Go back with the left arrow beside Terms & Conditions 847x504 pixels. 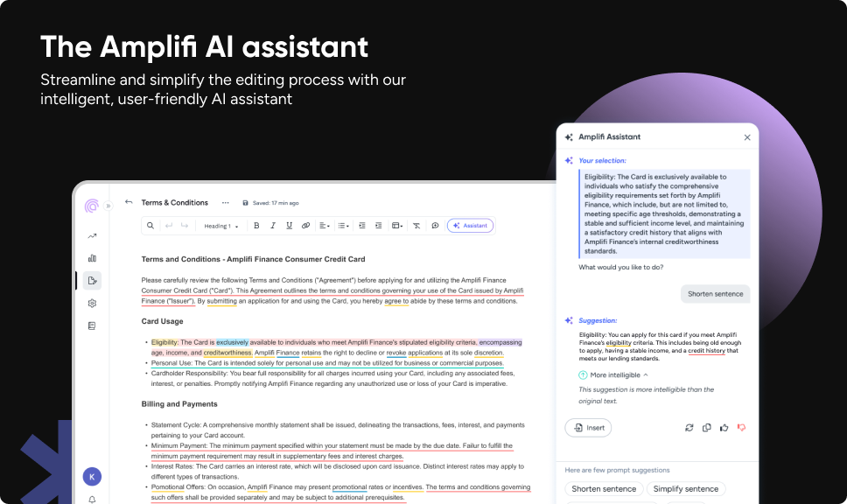click(128, 202)
